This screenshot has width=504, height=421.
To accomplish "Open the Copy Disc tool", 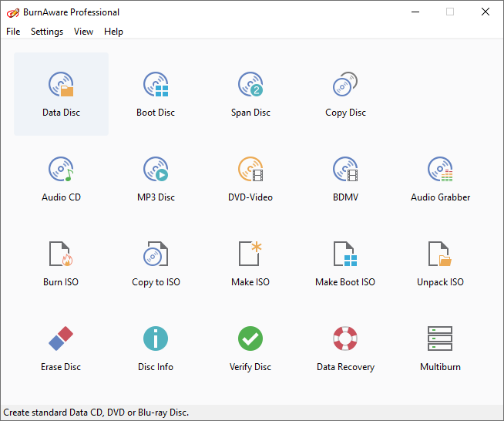I will pyautogui.click(x=345, y=86).
